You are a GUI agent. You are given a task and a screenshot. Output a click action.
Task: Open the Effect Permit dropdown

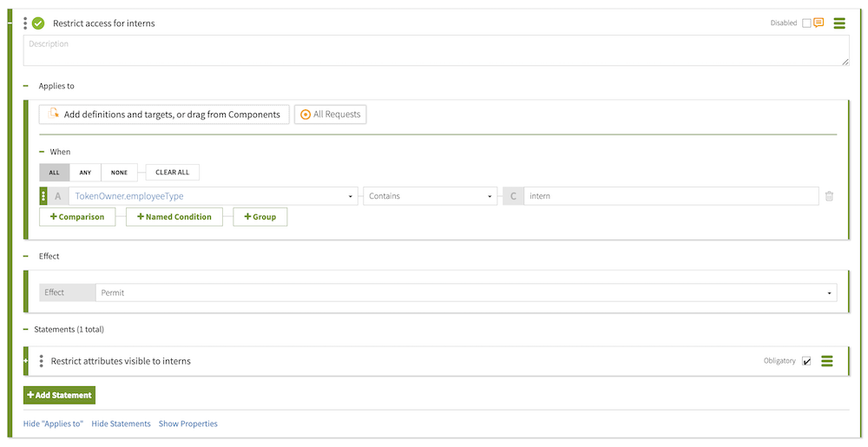point(466,293)
